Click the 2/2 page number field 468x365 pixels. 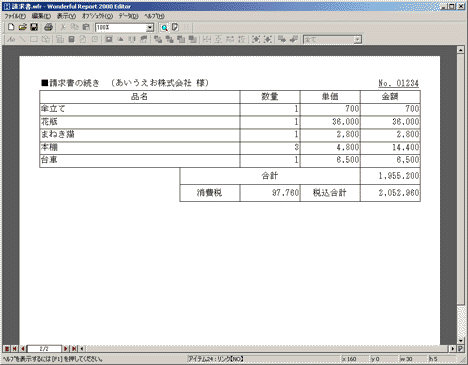(x=44, y=349)
